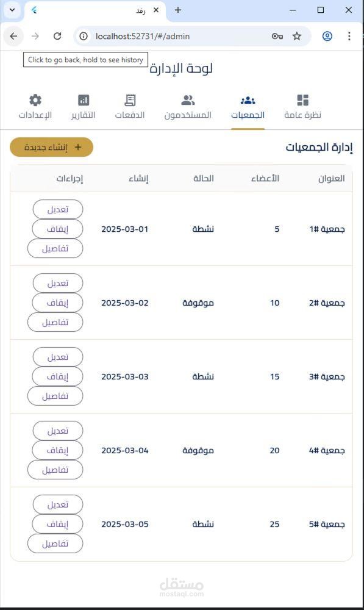Open تفاصيل for جمعية #5
The width and height of the screenshot is (364, 610).
click(55, 544)
